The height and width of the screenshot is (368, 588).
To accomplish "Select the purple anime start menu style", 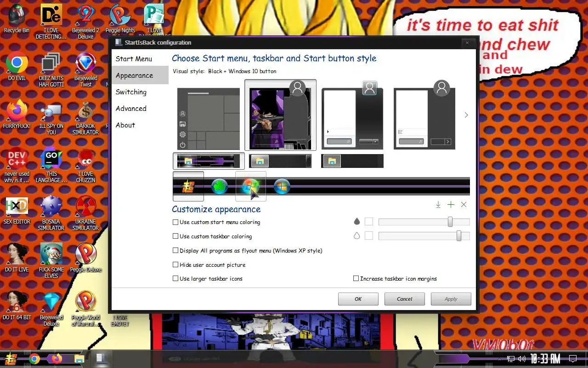I will [x=280, y=115].
